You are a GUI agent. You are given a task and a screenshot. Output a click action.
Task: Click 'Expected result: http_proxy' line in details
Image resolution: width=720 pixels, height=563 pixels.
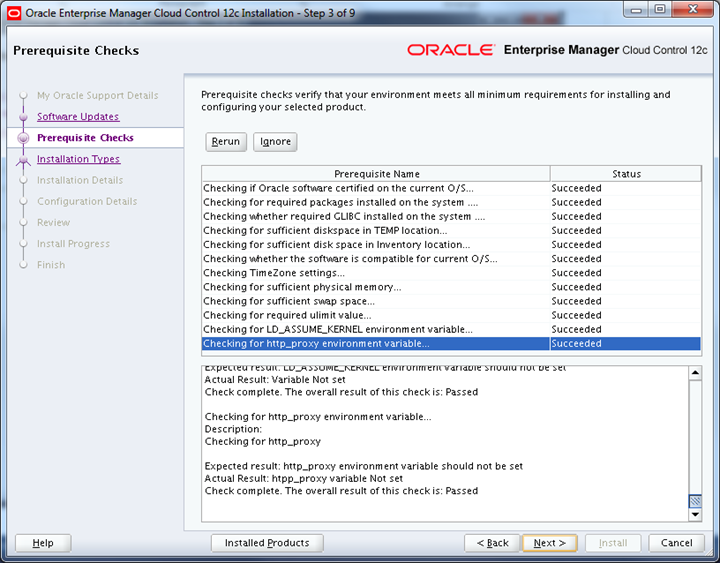coord(364,466)
